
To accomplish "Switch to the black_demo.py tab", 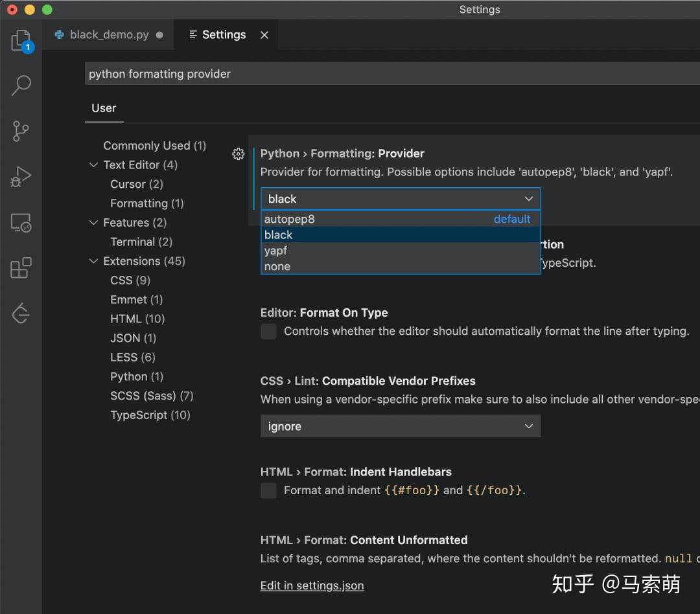I will [109, 35].
